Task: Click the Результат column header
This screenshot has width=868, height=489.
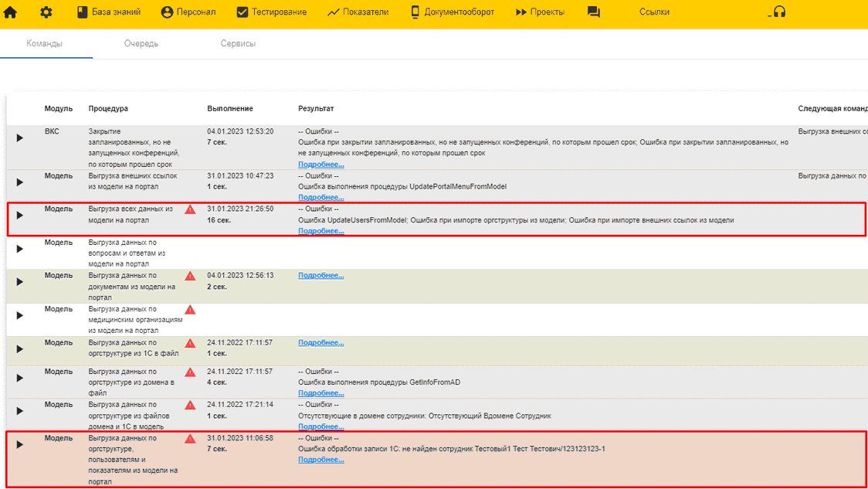Action: (x=316, y=109)
